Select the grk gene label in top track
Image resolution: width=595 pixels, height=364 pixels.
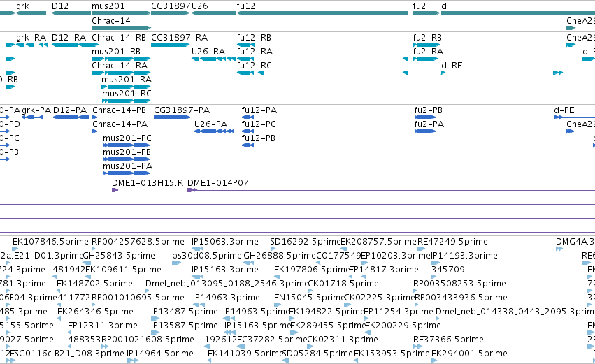click(23, 6)
